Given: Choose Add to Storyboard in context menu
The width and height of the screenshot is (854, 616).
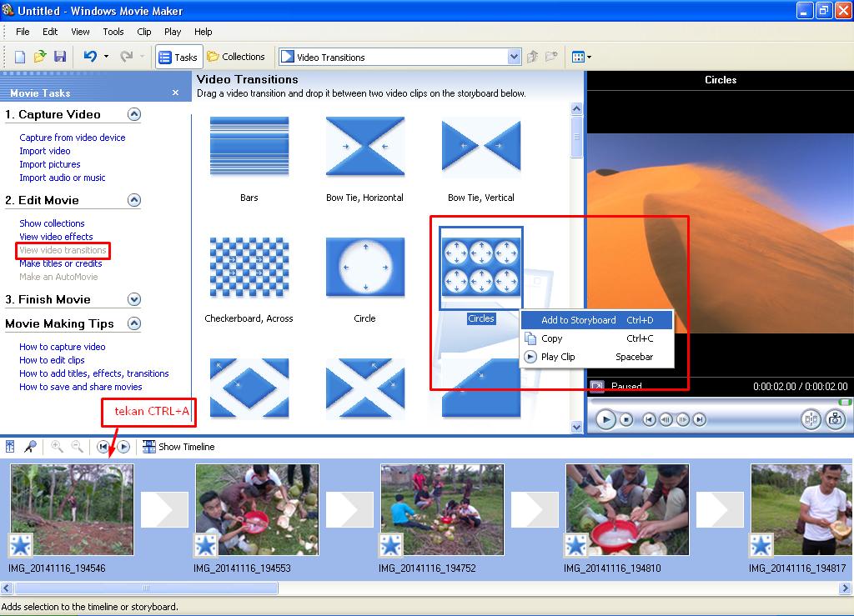Looking at the screenshot, I should pyautogui.click(x=597, y=320).
